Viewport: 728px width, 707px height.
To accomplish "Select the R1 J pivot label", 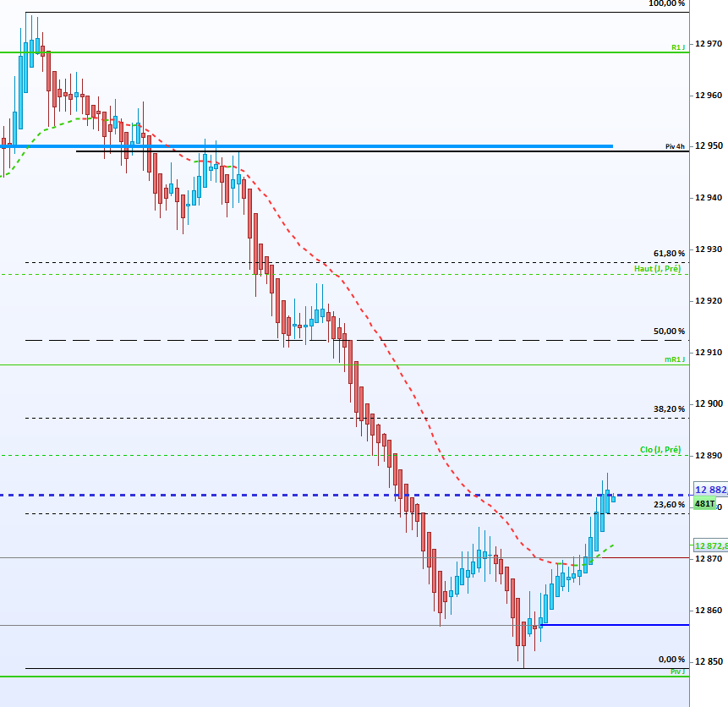I will [x=678, y=47].
